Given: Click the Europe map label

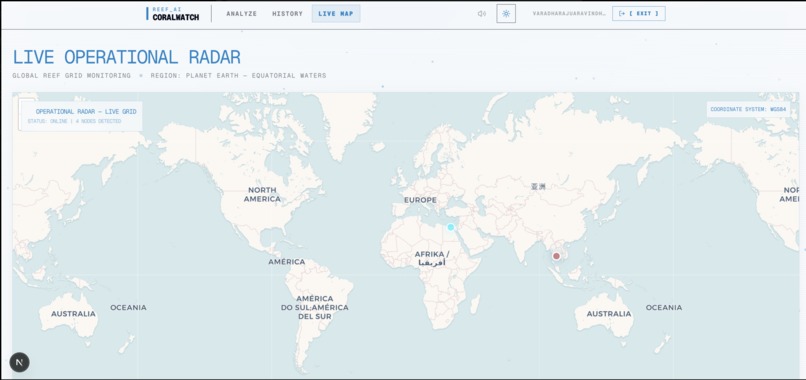Looking at the screenshot, I should 420,200.
